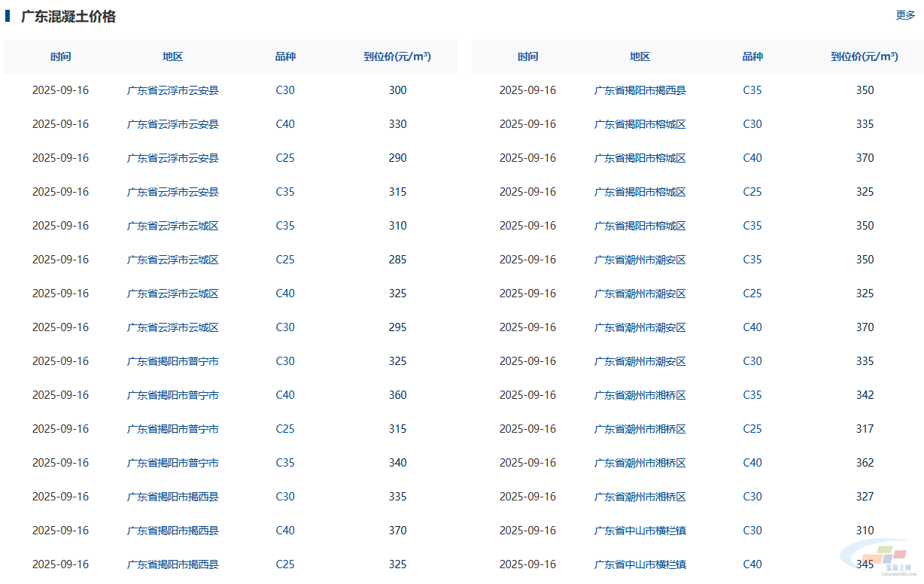Select C30 grade link for 潮州市潮安区
Screen dimensions: 924x584
coord(752,361)
